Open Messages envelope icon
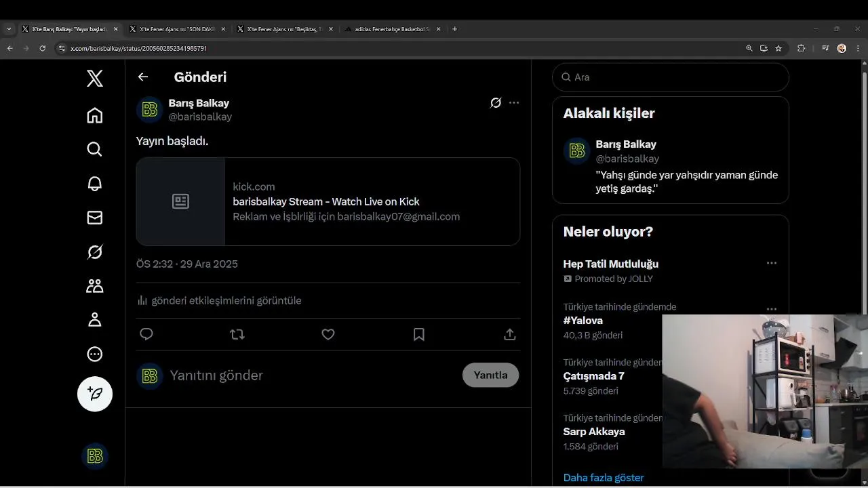Viewport: 868px width, 488px height. point(95,218)
